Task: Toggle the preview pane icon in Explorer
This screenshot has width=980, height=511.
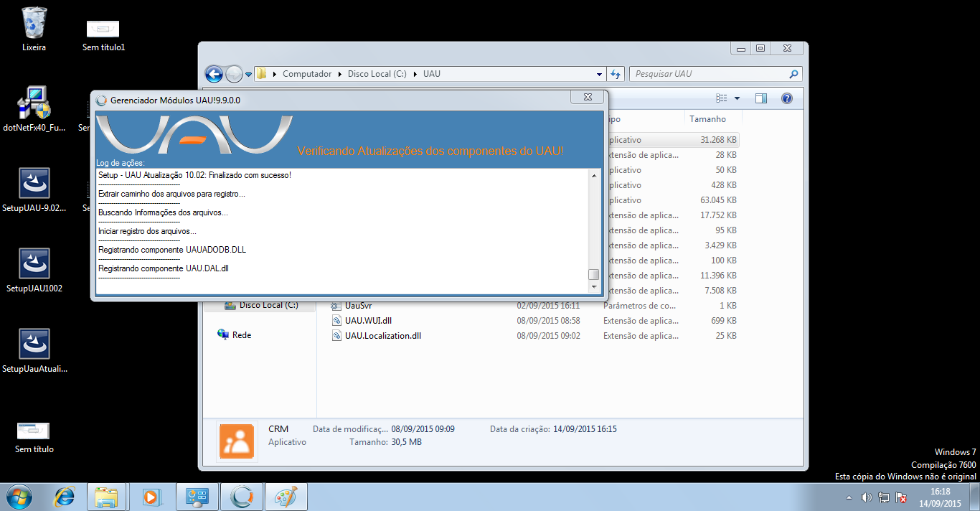Action: (761, 98)
